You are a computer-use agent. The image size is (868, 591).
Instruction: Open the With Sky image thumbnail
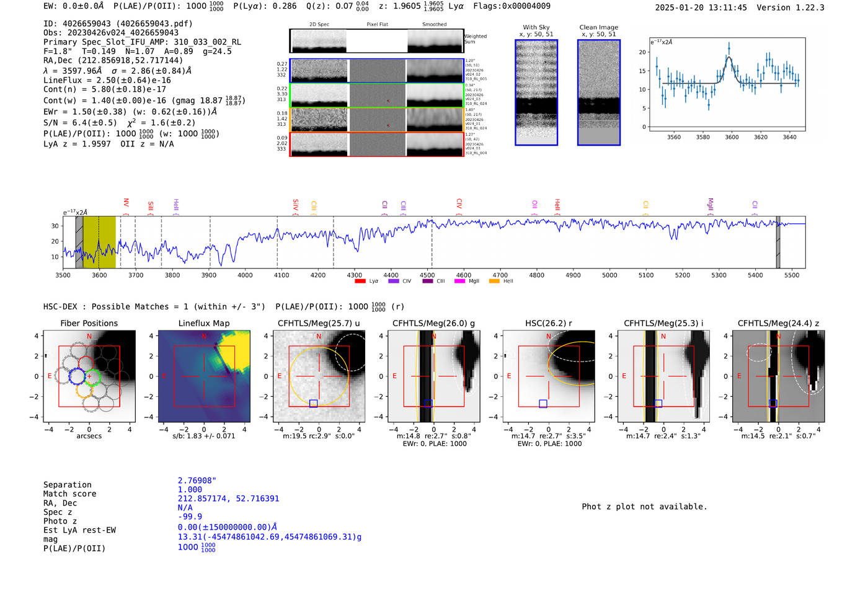[536, 92]
